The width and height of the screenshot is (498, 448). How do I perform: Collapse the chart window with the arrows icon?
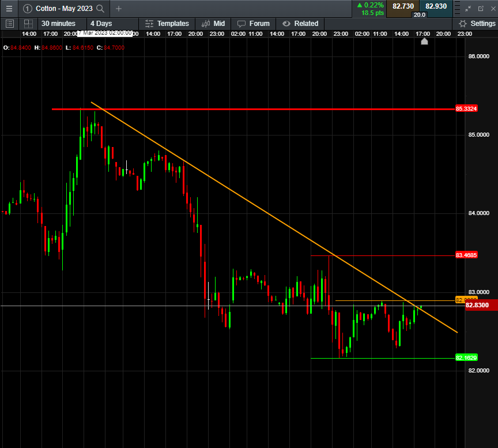point(468,9)
